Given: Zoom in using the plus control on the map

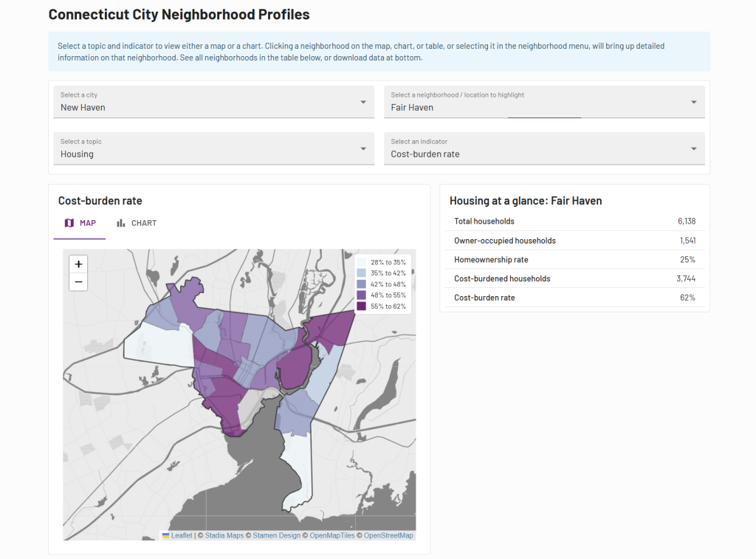Looking at the screenshot, I should (x=78, y=264).
